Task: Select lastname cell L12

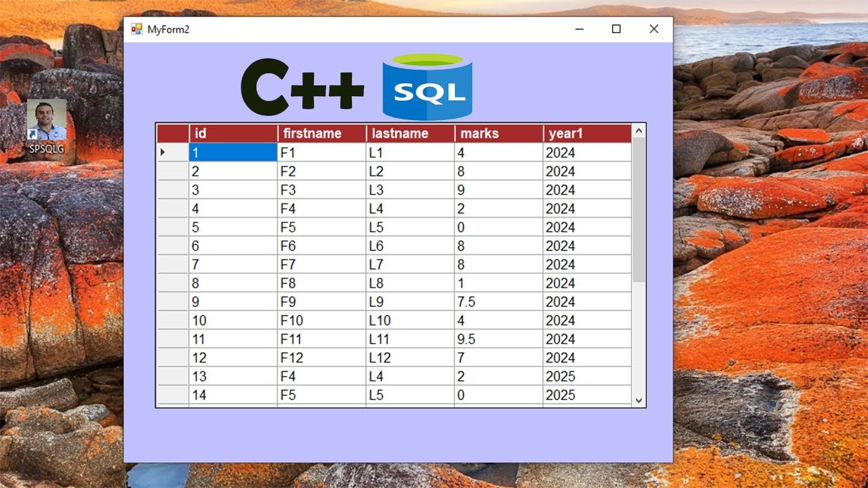Action: tap(410, 358)
